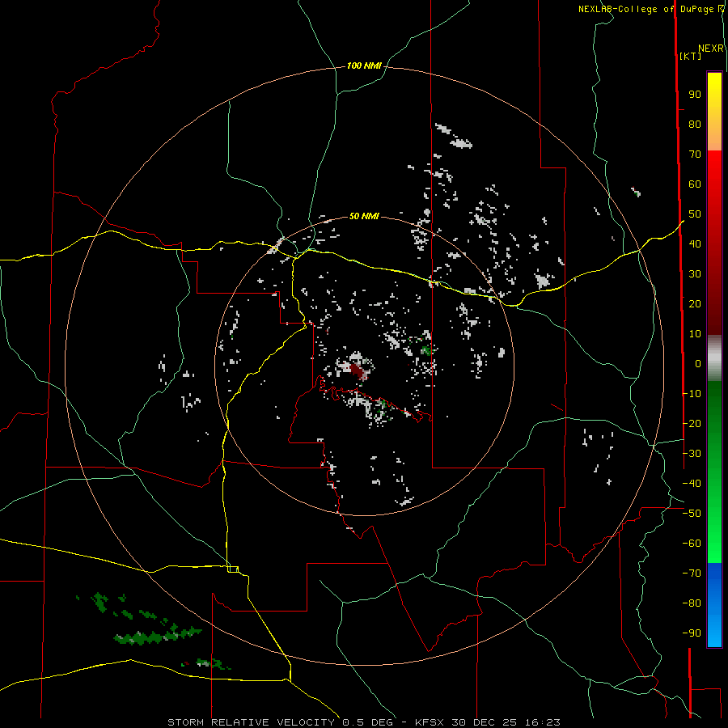The image size is (728, 728).
Task: Click the "70" scale label
Action: (x=695, y=154)
